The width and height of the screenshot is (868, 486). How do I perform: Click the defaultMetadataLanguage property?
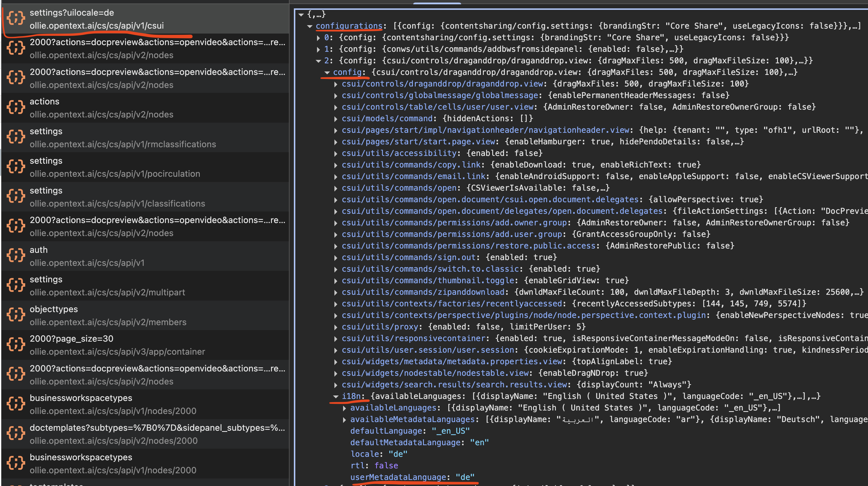point(419,442)
